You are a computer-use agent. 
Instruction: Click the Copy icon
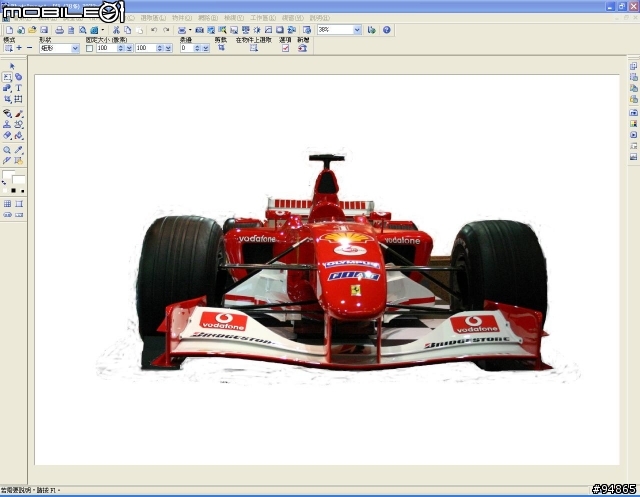pyautogui.click(x=128, y=30)
